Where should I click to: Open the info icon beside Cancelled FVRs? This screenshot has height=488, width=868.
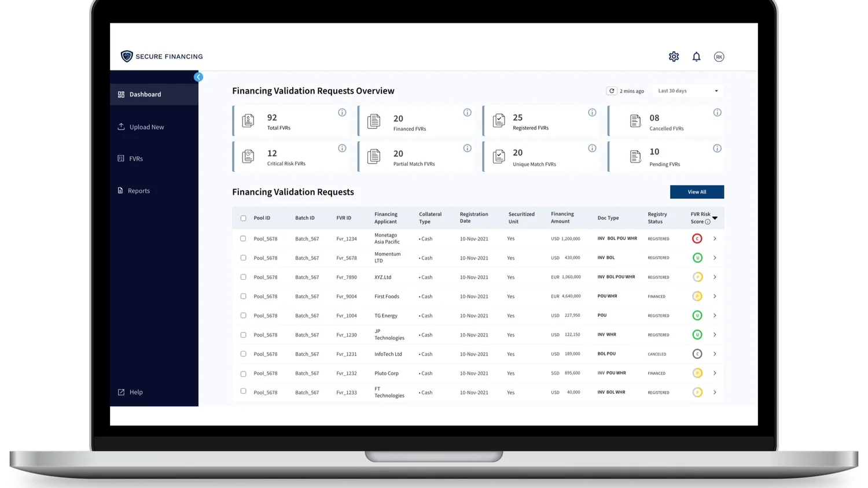(x=718, y=112)
